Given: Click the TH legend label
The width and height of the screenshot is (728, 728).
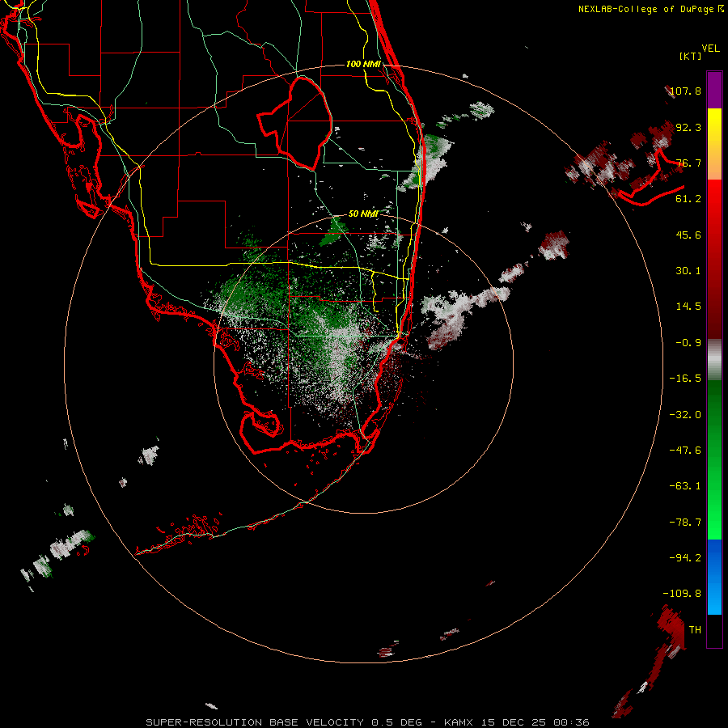Looking at the screenshot, I should click(695, 629).
